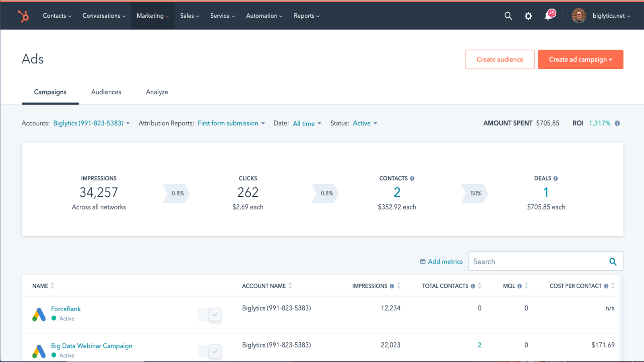Open the First form submission attribution dropdown

pos(231,123)
